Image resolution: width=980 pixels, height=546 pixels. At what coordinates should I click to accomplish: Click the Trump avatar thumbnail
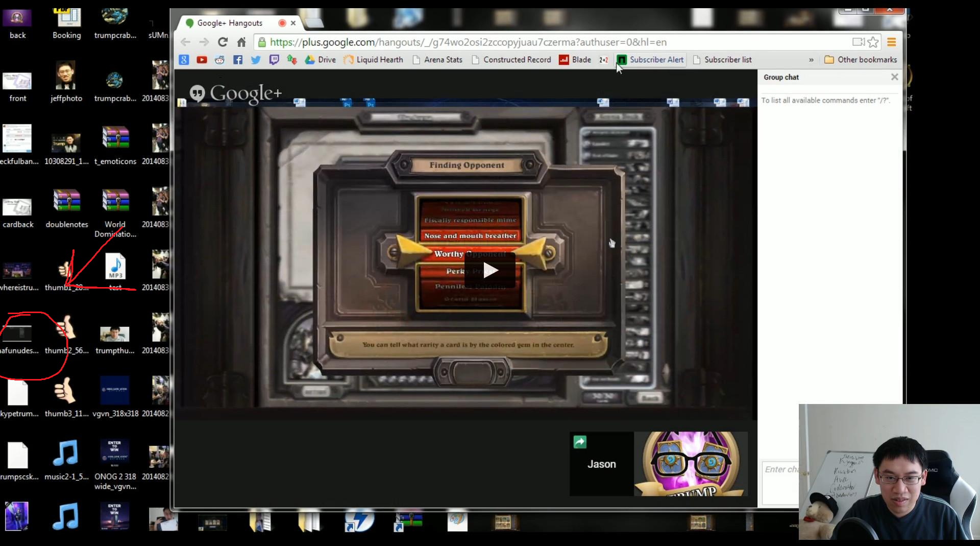tap(691, 463)
